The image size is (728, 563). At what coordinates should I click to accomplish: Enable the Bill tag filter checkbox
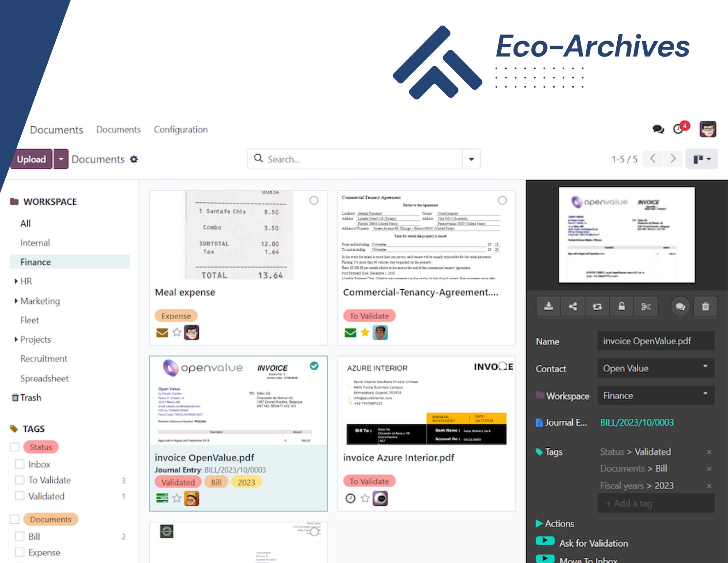[19, 536]
